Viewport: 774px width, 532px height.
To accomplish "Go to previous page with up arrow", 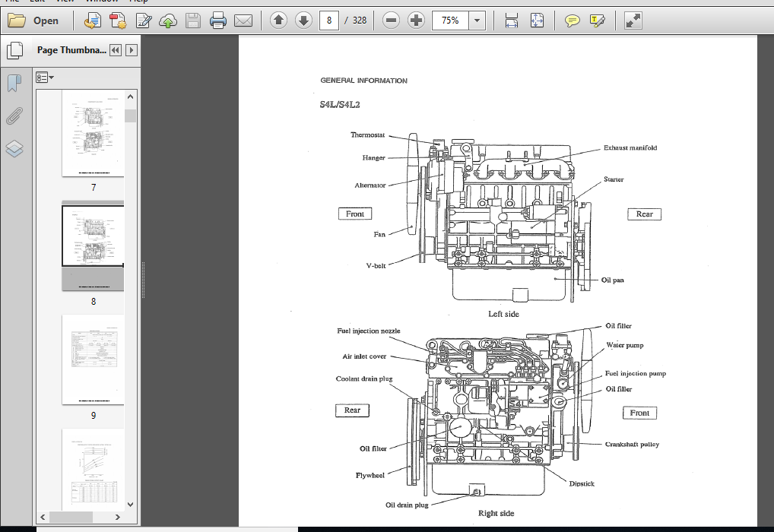I will (x=278, y=21).
